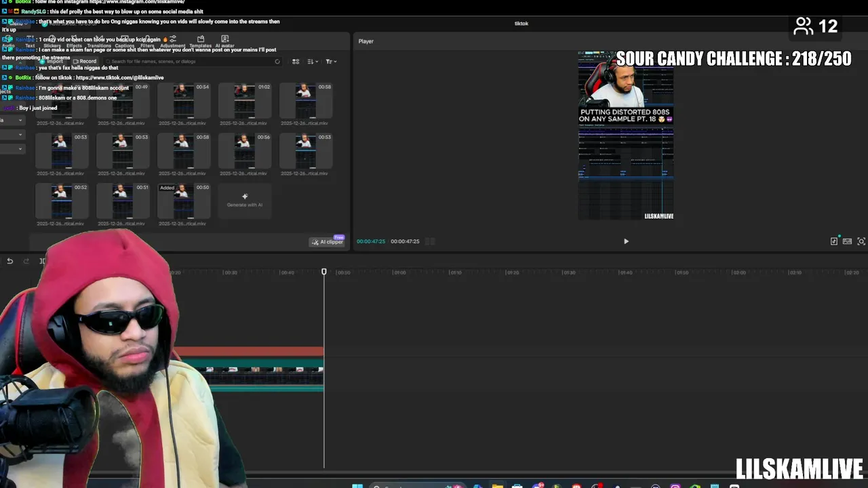Switch media view with grid icon
Screen dimensions: 868x488
tap(296, 62)
